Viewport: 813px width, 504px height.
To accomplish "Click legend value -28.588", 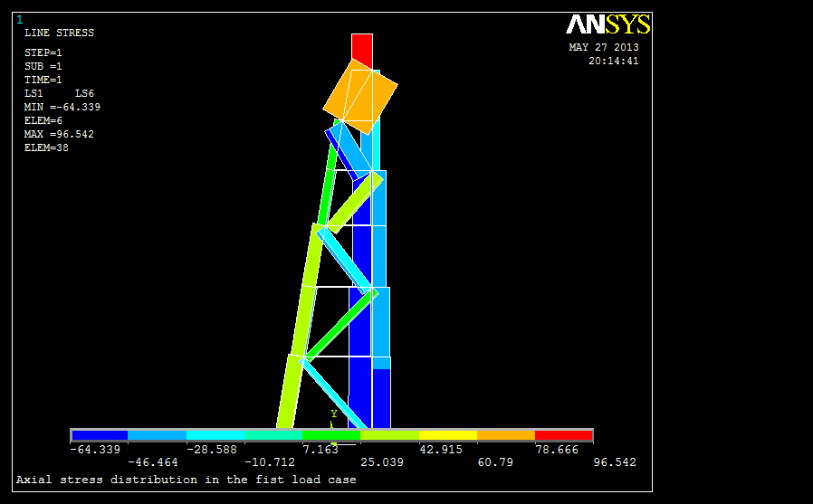I will [212, 450].
